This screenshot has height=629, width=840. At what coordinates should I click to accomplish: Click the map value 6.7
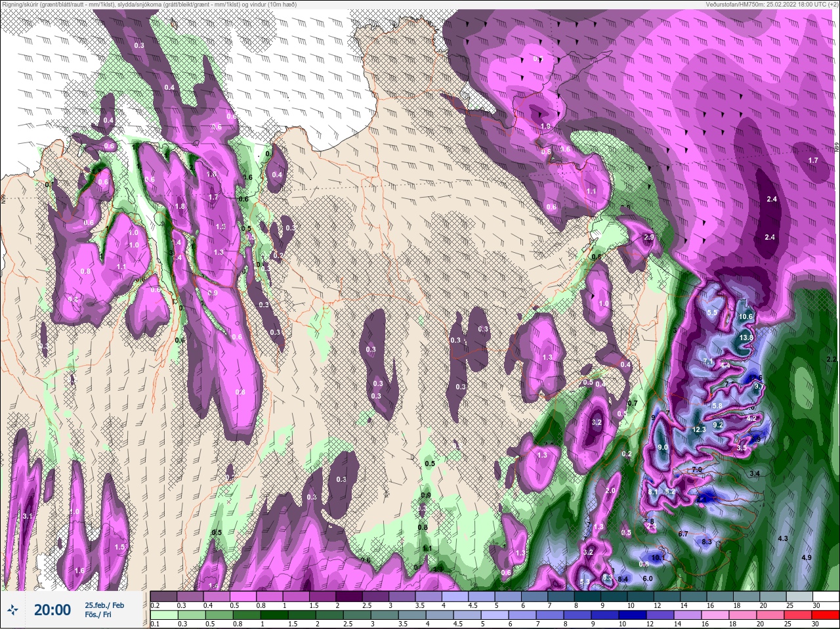(683, 534)
